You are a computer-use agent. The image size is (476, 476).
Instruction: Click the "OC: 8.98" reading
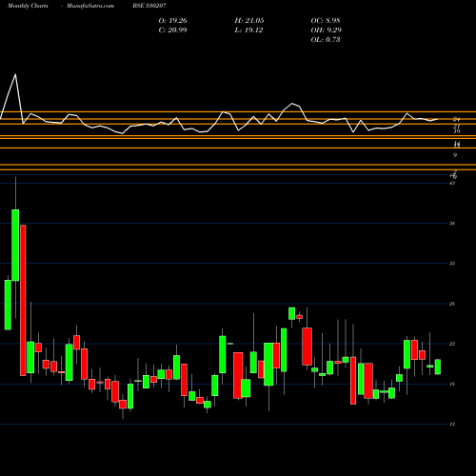click(x=326, y=21)
